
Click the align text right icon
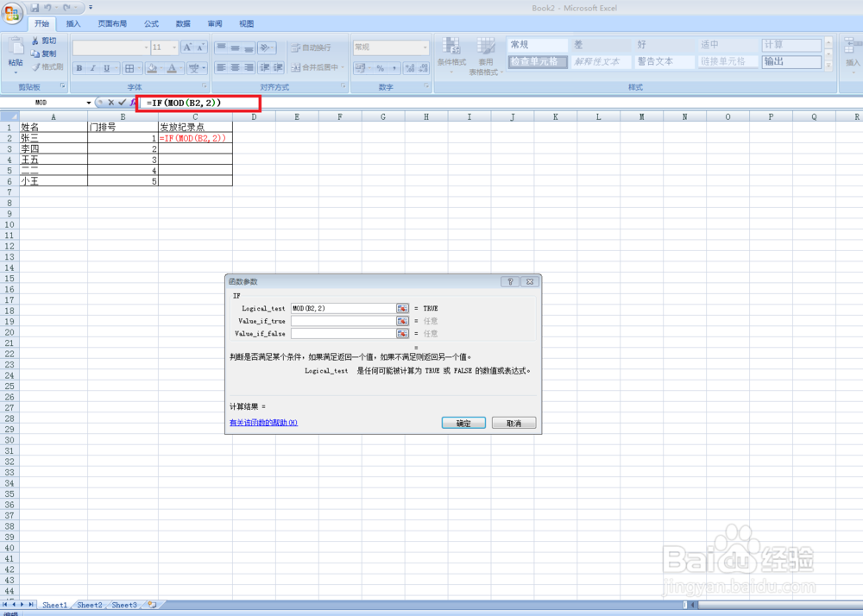click(249, 67)
